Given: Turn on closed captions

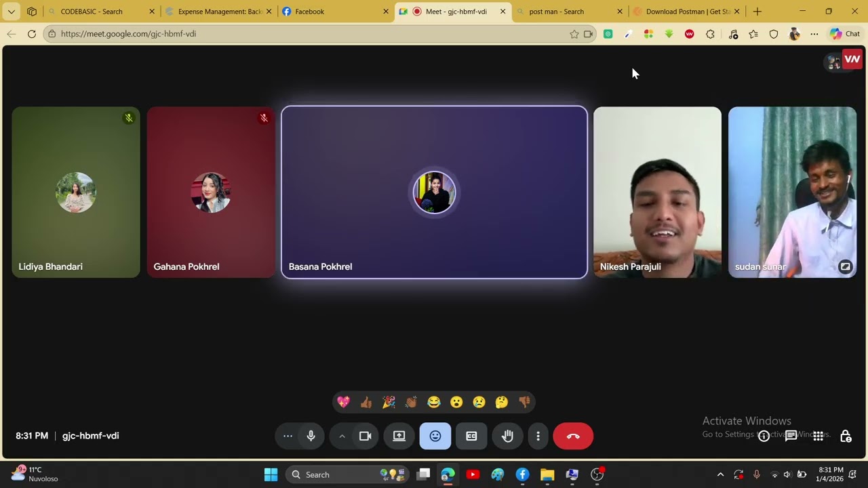Looking at the screenshot, I should tap(471, 436).
